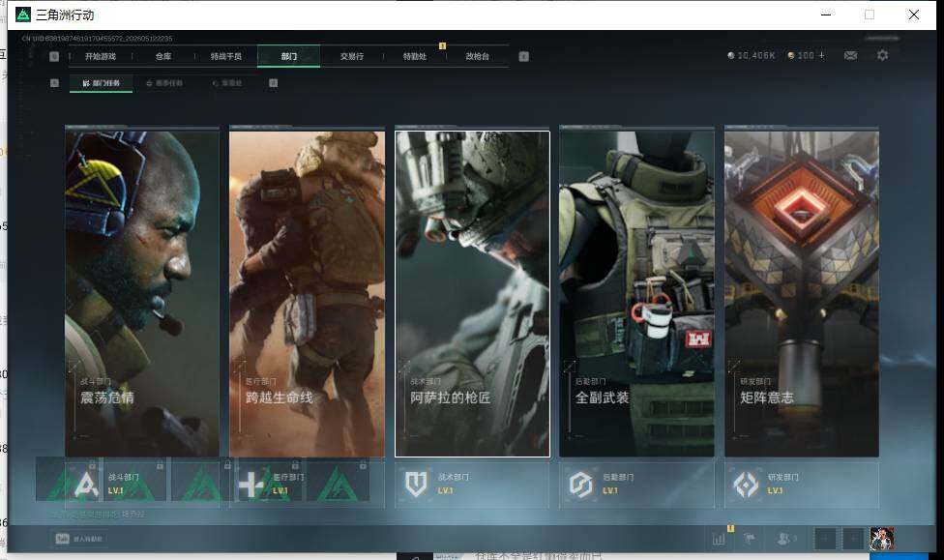Open the 全副武装 mission card
This screenshot has width=944, height=560.
click(x=637, y=294)
